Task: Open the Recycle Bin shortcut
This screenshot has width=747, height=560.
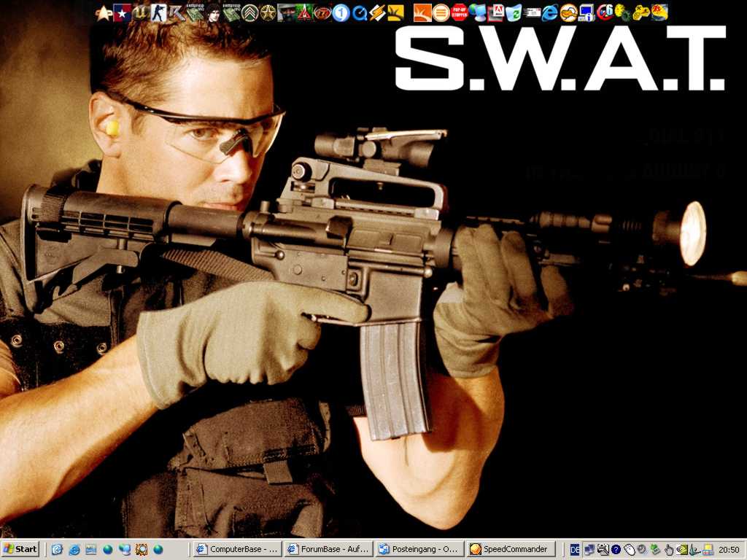Action: point(514,13)
